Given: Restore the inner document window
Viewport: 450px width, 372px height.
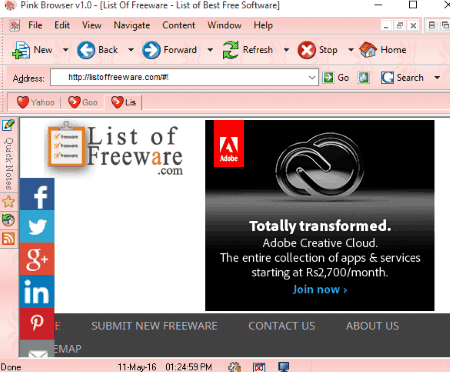Looking at the screenshot, I should 400,25.
